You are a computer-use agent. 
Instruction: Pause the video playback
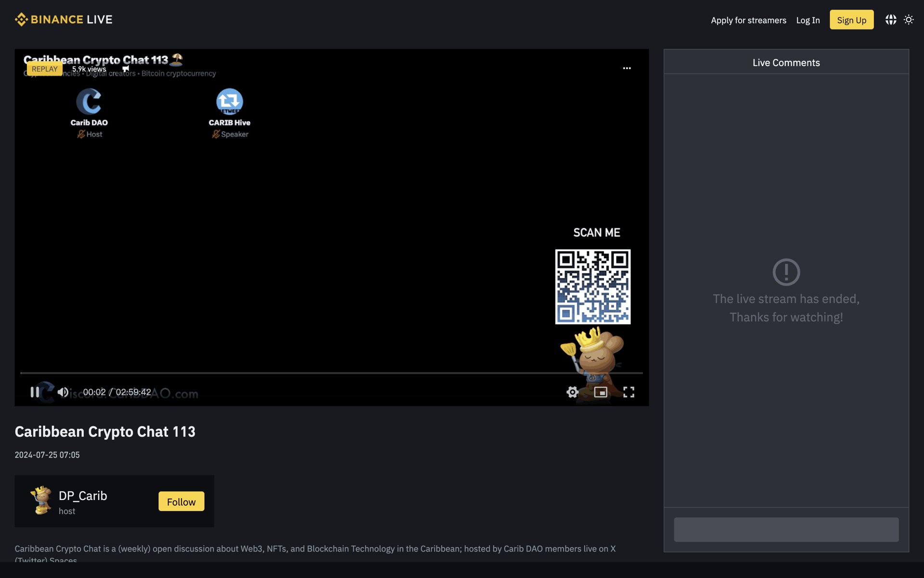pos(35,392)
